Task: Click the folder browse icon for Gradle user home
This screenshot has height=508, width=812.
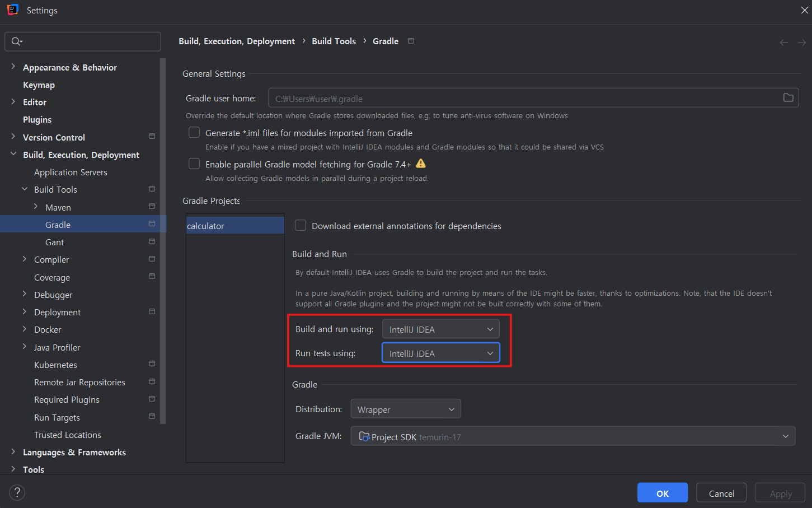Action: (788, 98)
